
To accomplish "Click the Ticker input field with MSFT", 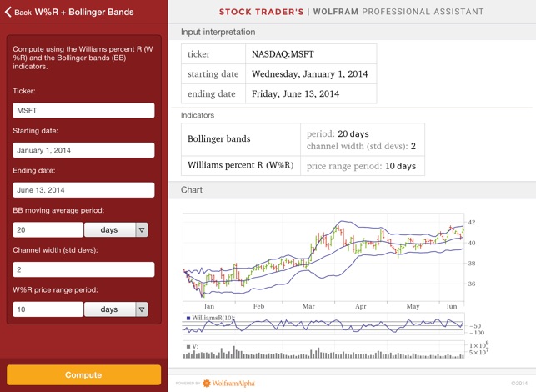I will [83, 110].
